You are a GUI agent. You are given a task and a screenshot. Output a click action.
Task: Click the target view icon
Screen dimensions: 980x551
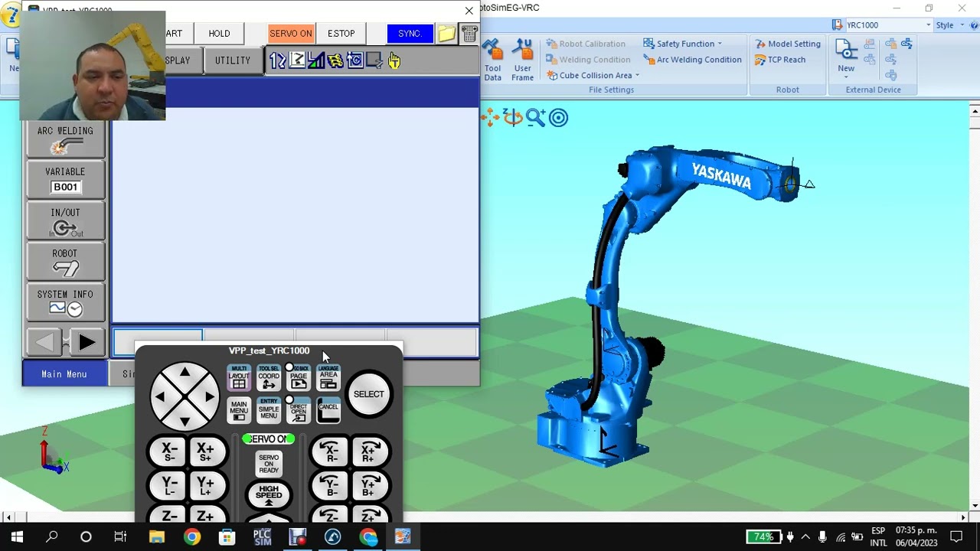558,117
